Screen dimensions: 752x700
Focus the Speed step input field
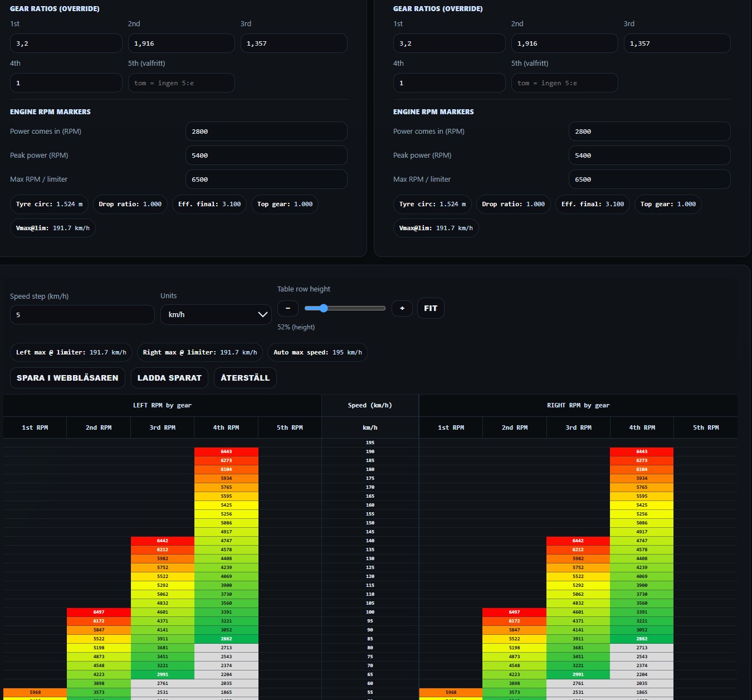82,315
